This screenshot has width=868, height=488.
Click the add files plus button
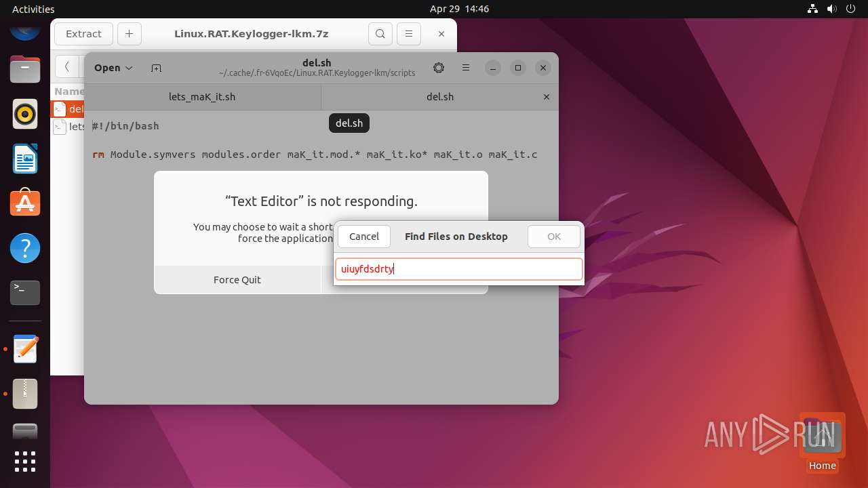129,34
